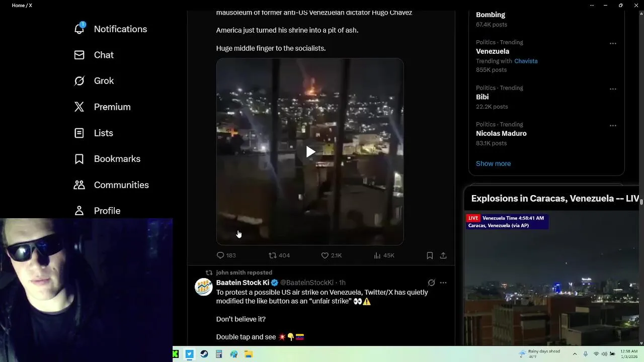Open Steam from the taskbar
Screen dimensions: 644x362
[204, 354]
